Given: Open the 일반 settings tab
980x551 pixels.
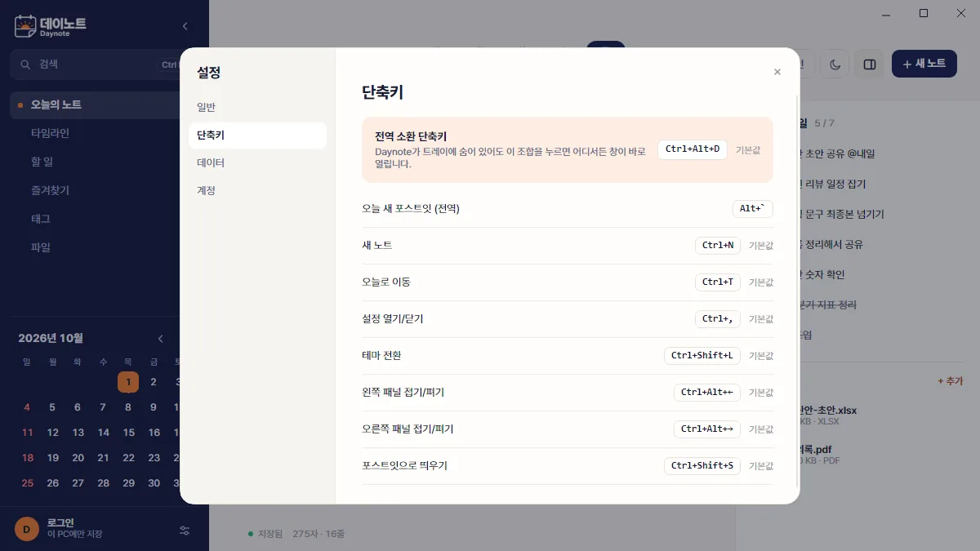Looking at the screenshot, I should 257,108.
